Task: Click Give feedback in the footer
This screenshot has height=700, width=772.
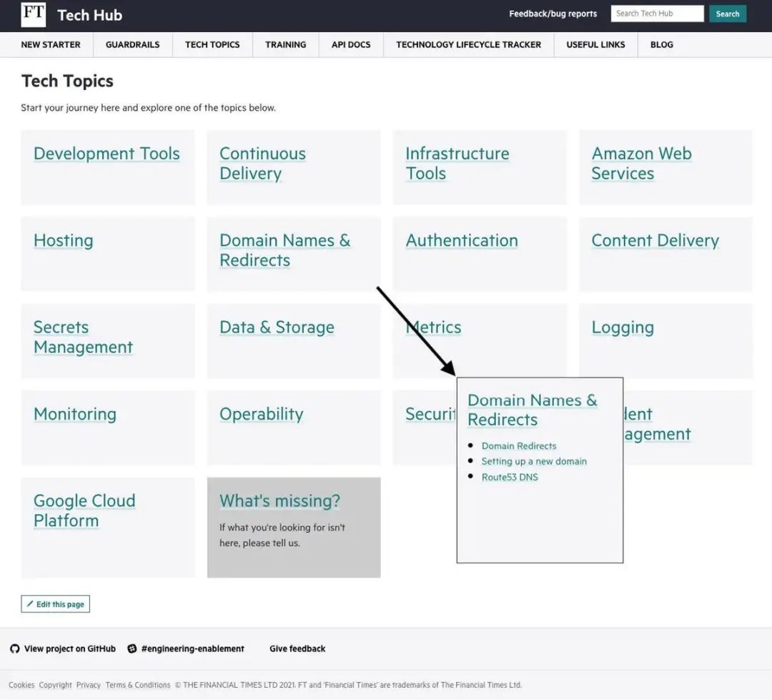Action: pyautogui.click(x=297, y=649)
